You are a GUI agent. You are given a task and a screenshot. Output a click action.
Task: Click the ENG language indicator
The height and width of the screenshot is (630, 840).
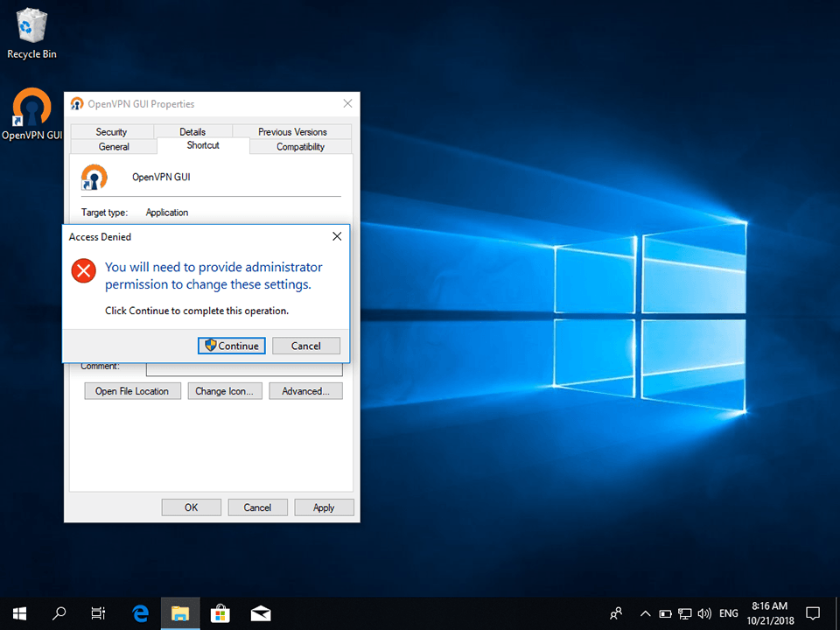(x=729, y=613)
